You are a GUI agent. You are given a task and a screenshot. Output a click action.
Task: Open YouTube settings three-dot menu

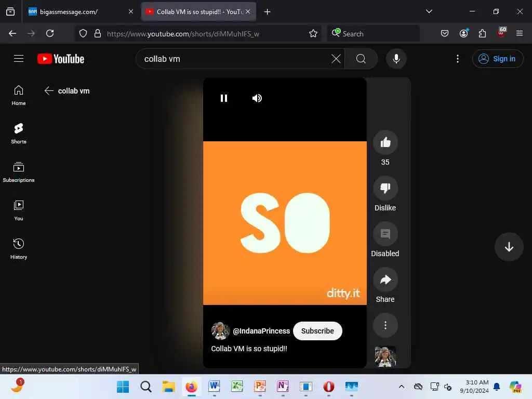[x=457, y=59]
